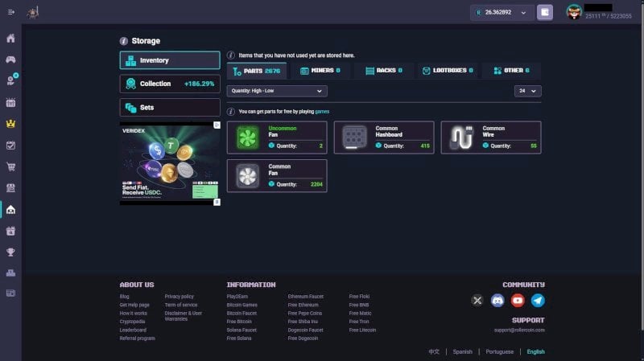
Task: Click the Veridex USDC ad banner
Action: [x=170, y=163]
